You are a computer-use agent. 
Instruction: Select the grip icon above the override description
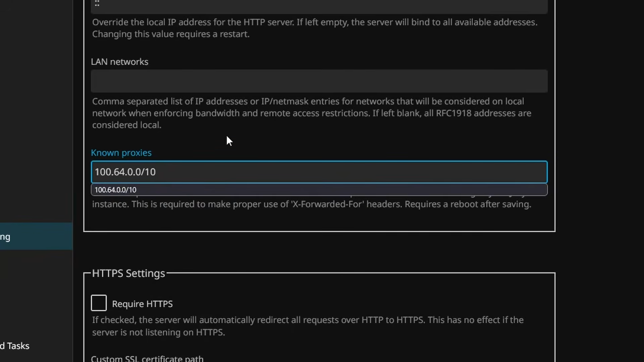pyautogui.click(x=97, y=3)
